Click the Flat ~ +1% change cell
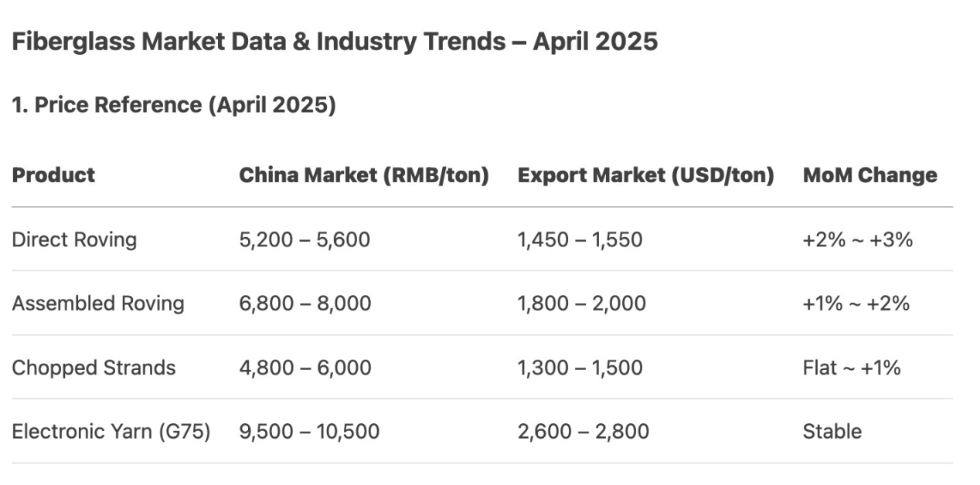 [852, 367]
